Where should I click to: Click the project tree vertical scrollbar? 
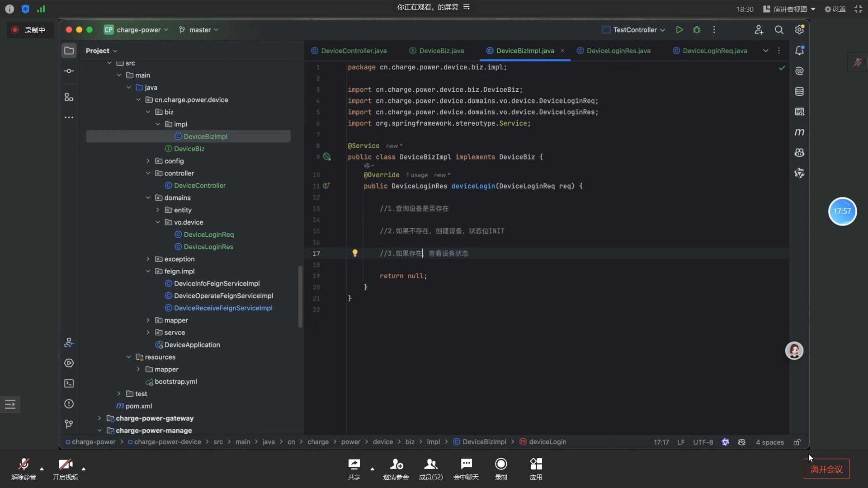pos(300,296)
